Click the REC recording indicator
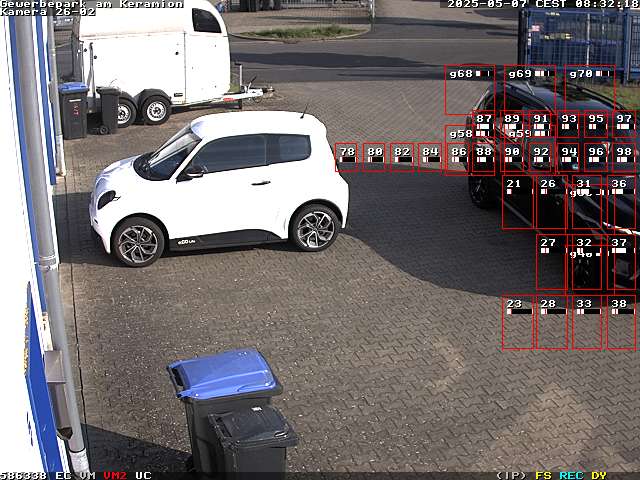The image size is (640, 480). 571,476
